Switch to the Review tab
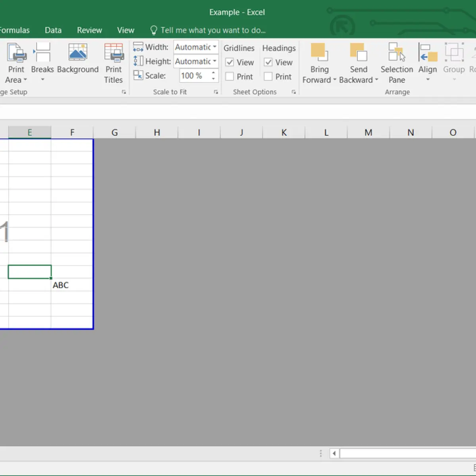The width and height of the screenshot is (476, 476). pyautogui.click(x=89, y=30)
